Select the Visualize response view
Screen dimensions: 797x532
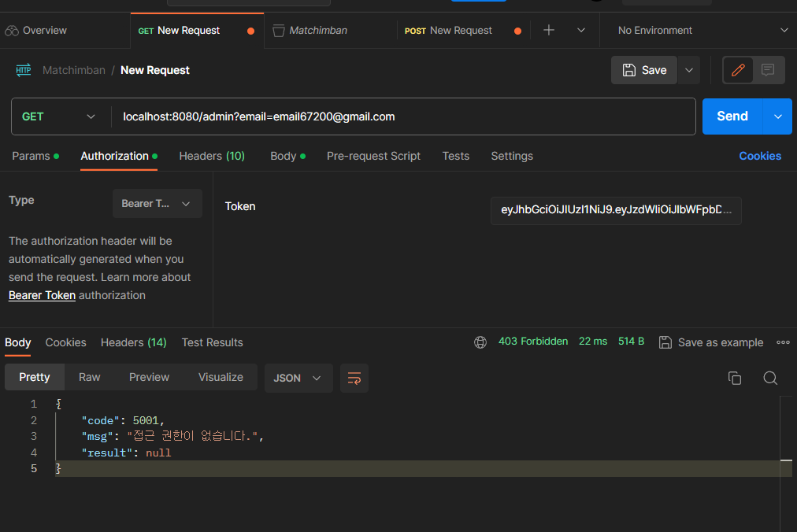point(221,377)
